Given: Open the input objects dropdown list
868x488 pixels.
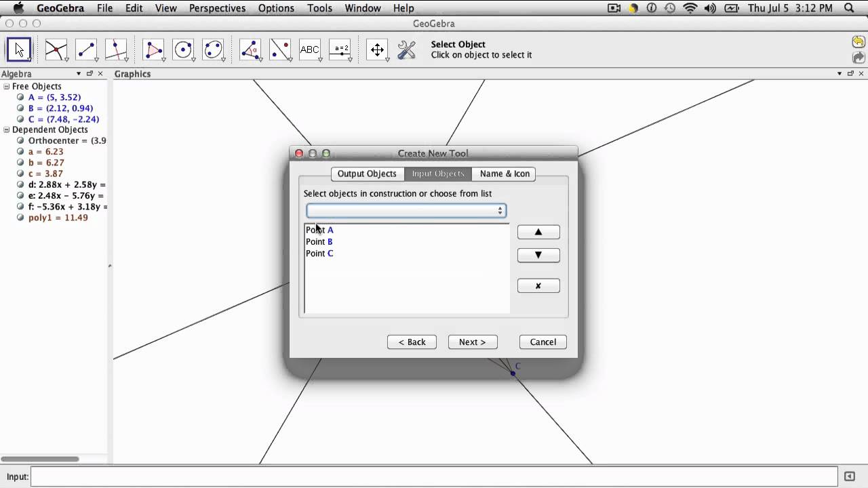Looking at the screenshot, I should tap(406, 211).
